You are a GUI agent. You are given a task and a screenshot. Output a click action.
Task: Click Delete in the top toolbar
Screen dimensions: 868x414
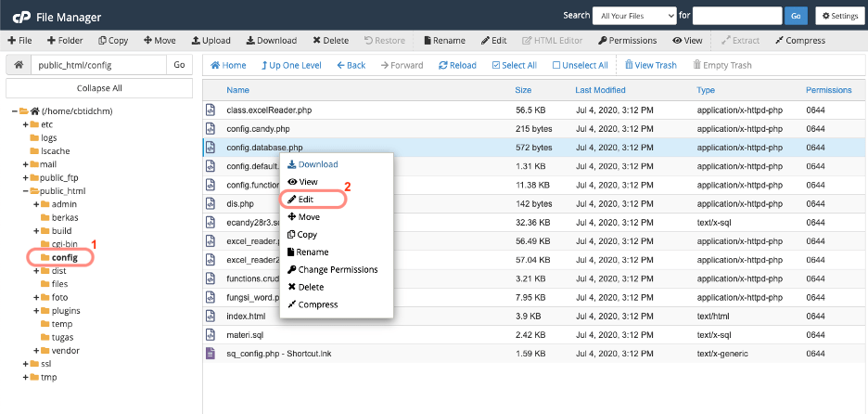pos(330,41)
